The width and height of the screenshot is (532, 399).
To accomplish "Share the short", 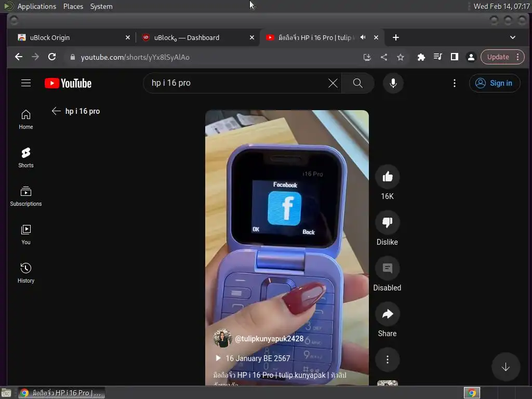I will click(x=387, y=314).
